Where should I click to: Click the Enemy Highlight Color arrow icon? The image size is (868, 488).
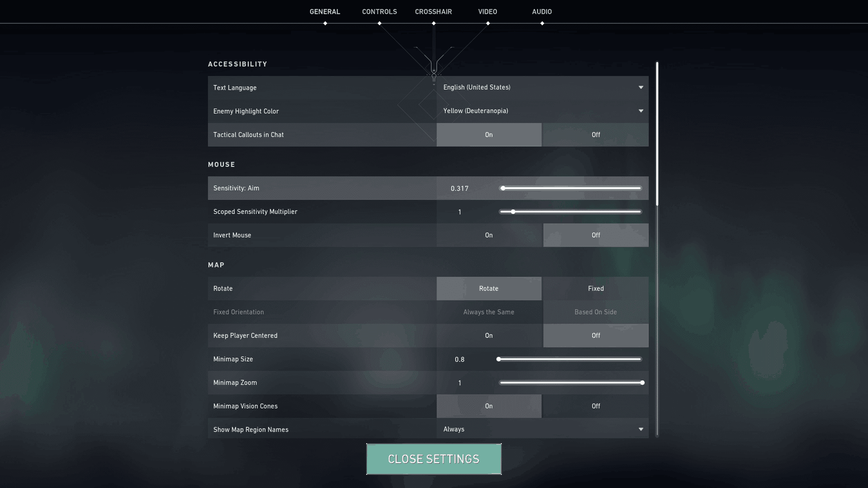click(641, 111)
